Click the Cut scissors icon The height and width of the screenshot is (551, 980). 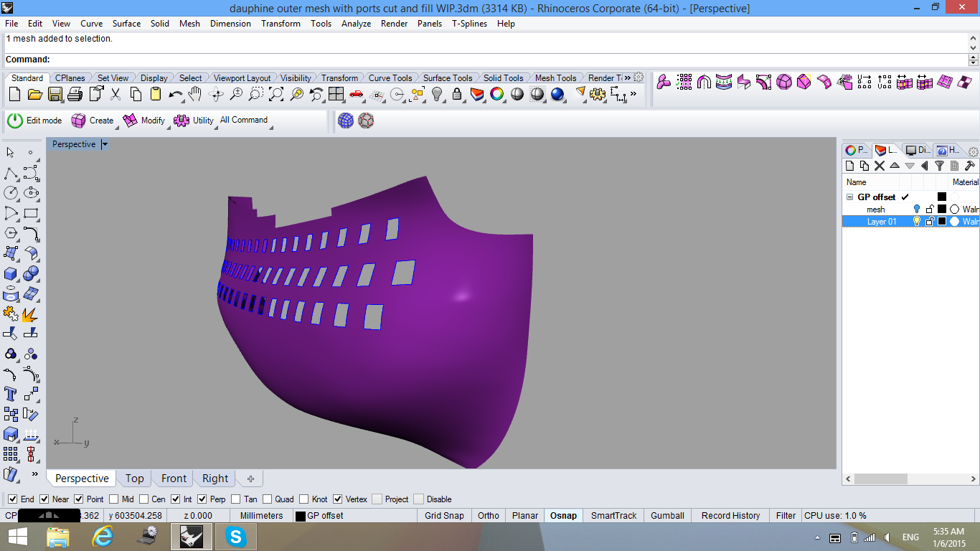click(116, 94)
